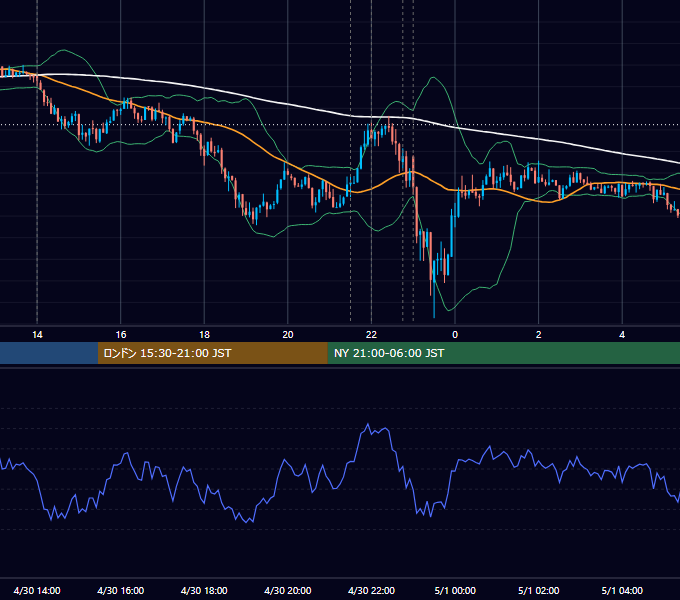Click the 4/30 14:00 date label
Screen dimensions: 680x600
[37, 590]
